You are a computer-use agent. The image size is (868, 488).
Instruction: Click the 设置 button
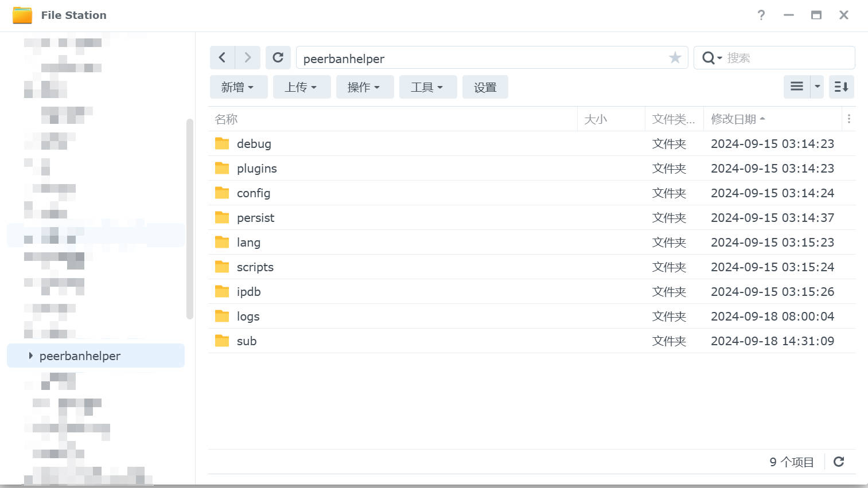[x=485, y=87]
